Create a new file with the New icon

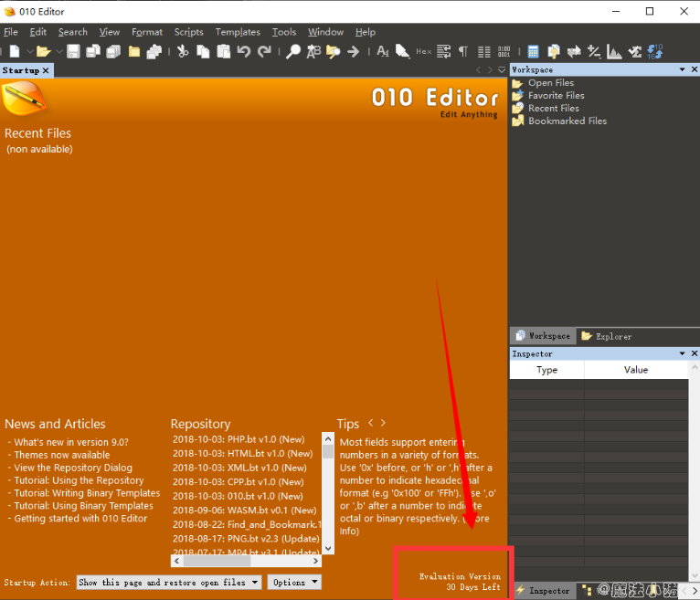point(15,52)
